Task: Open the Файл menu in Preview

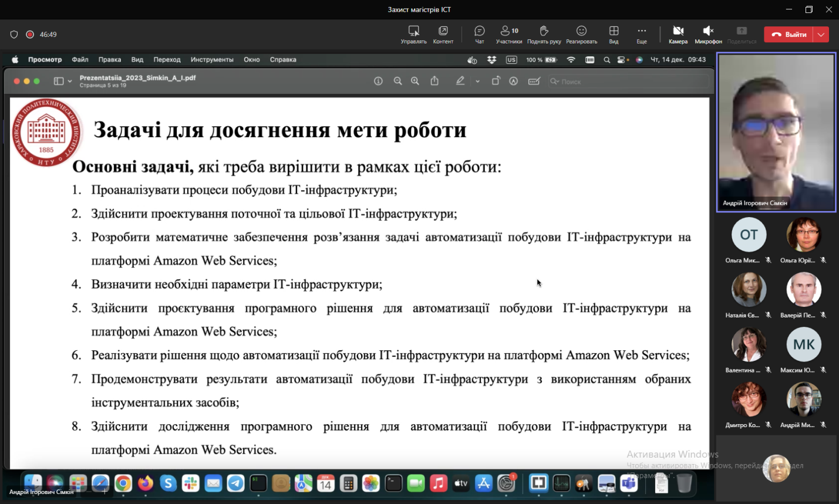Action: (x=80, y=60)
